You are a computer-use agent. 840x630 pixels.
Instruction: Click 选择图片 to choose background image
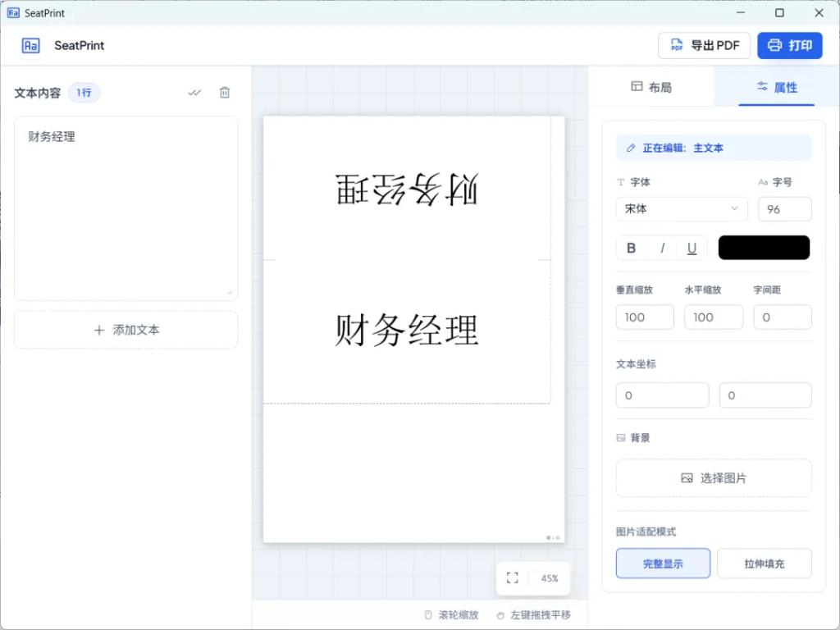pos(714,478)
